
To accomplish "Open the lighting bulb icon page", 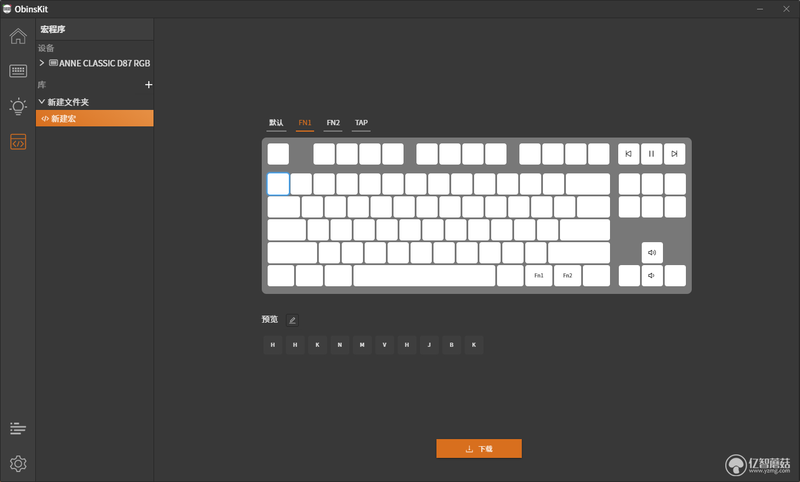I will pos(18,106).
